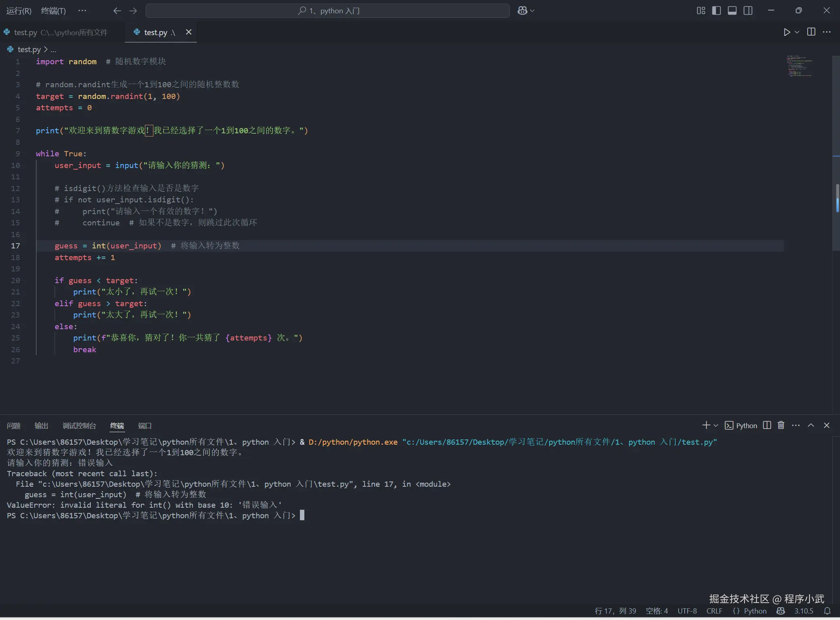
Task: Delete the terminal with trash icon
Action: pos(781,425)
